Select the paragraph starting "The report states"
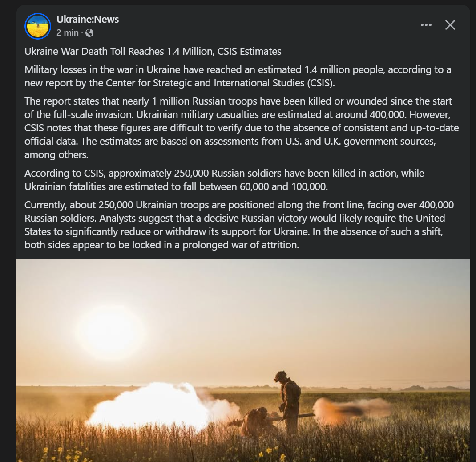476x462 pixels. pyautogui.click(x=242, y=128)
